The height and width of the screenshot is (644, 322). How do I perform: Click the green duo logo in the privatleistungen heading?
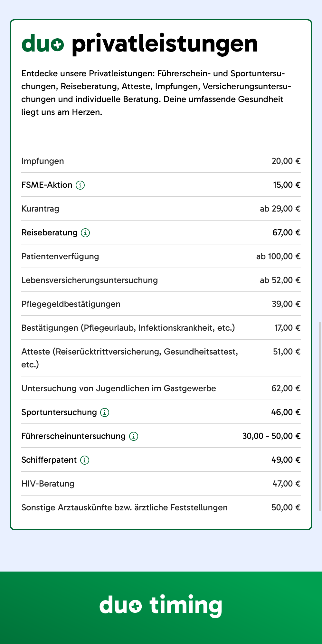(43, 44)
